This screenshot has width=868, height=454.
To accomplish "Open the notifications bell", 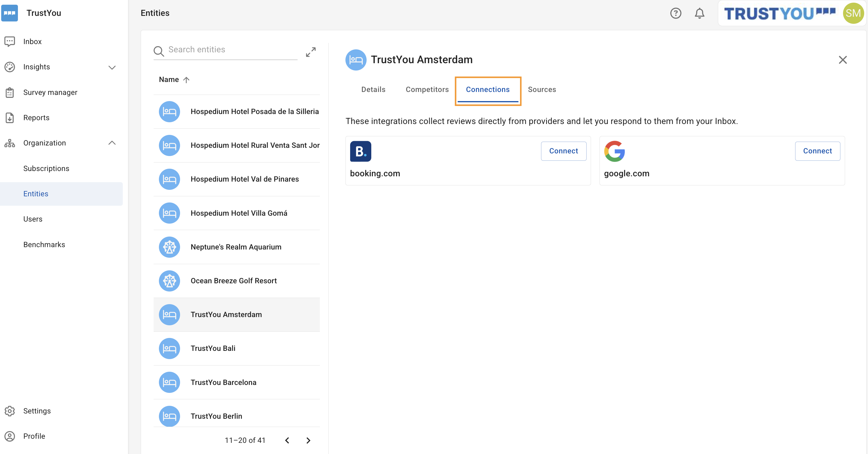I will coord(699,13).
